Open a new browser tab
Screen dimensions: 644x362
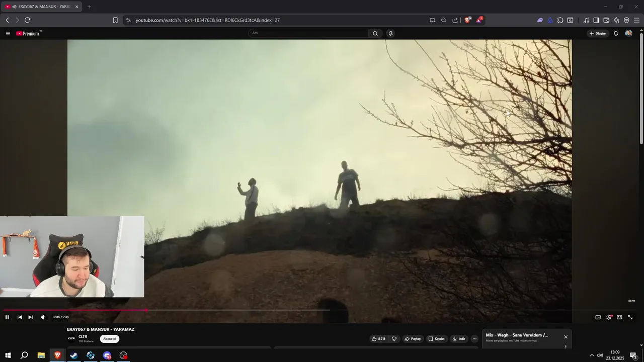(89, 7)
